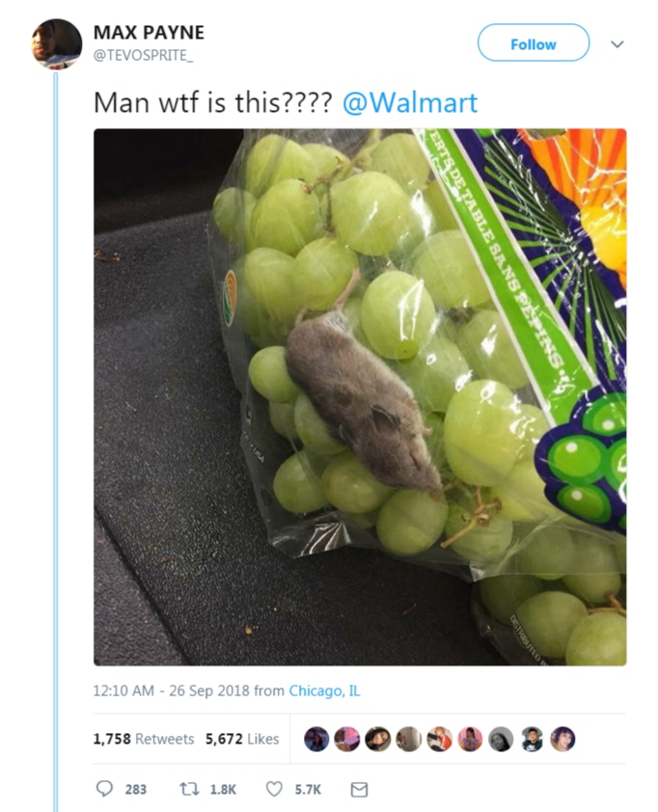Click the last liker avatar in row
Viewport: 658px width, 812px height.
pos(562,739)
